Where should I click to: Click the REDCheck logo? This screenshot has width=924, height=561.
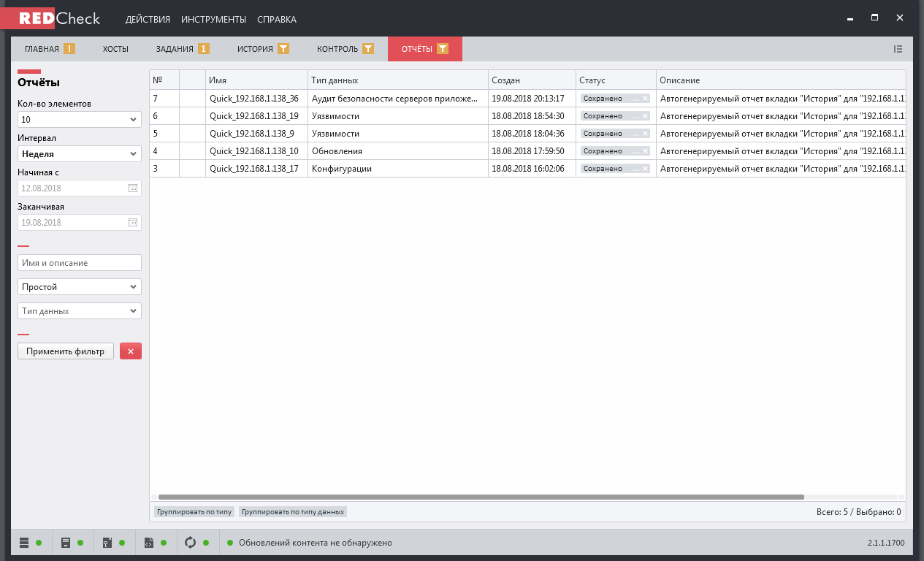50,18
